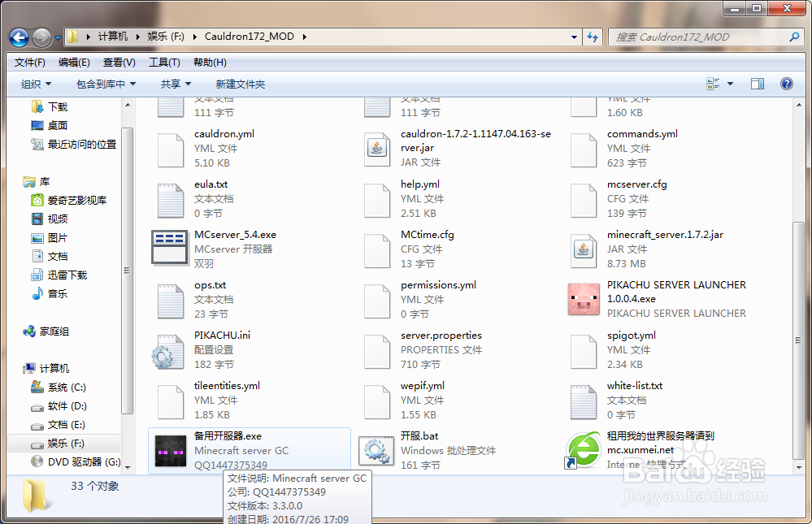Select 家庭组 in the navigation pane
Image resolution: width=812 pixels, height=524 pixels.
point(54,331)
